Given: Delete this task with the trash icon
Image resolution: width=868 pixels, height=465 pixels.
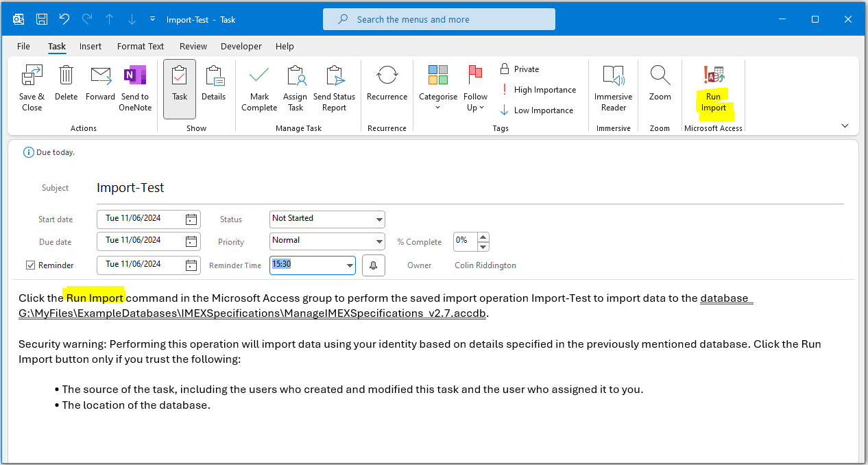Looking at the screenshot, I should pos(66,74).
